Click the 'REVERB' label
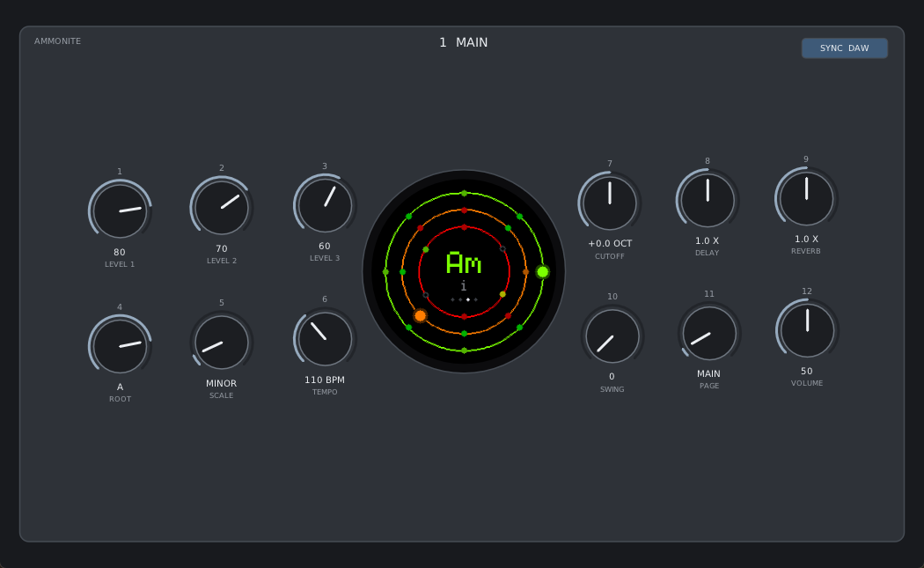This screenshot has height=568, width=924. pos(806,251)
